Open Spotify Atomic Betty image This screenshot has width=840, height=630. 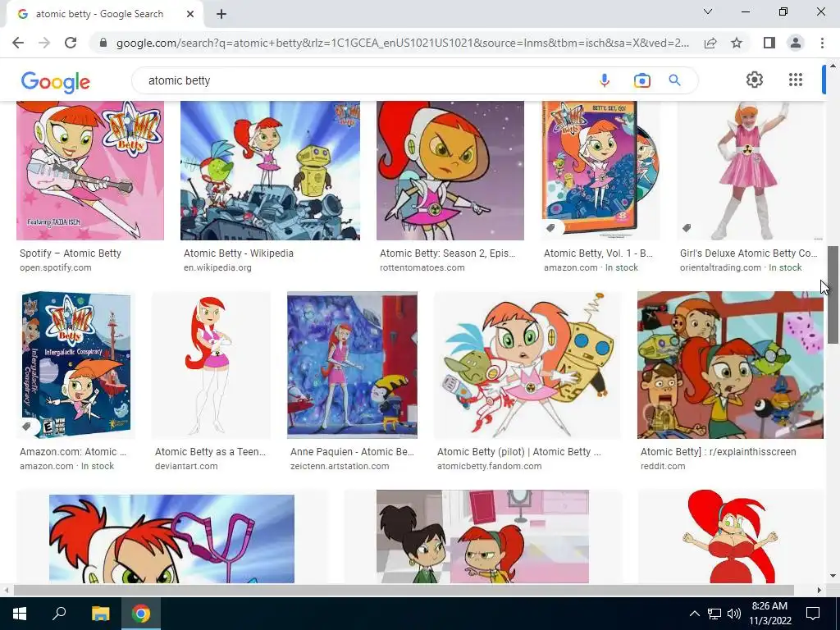point(90,171)
